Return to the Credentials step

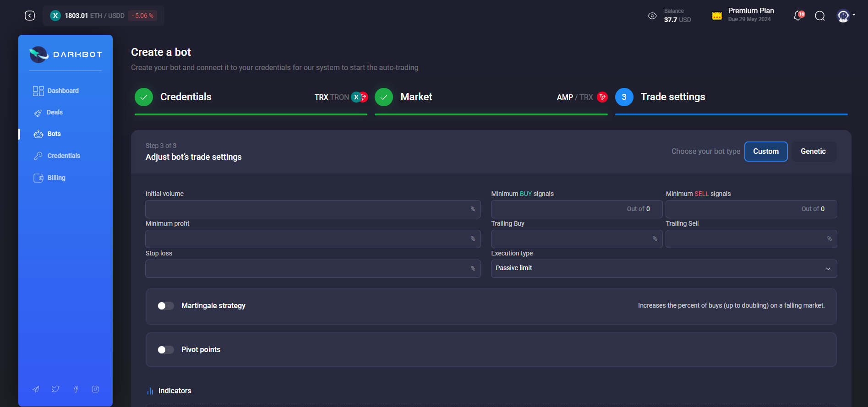coord(186,97)
